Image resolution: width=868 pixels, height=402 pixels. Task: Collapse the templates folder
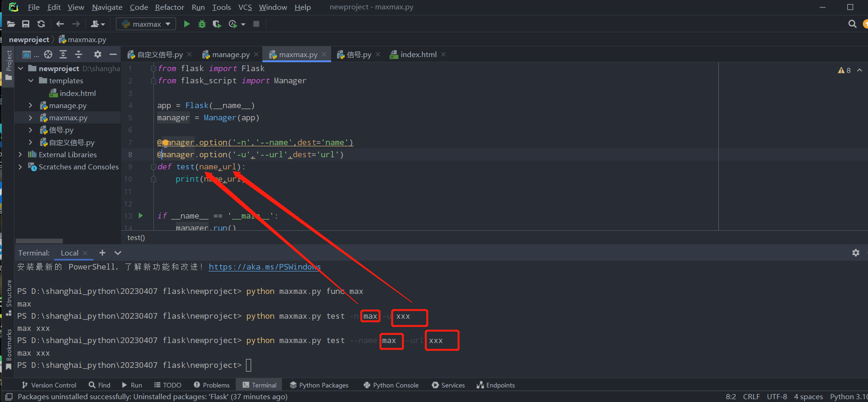(x=31, y=80)
